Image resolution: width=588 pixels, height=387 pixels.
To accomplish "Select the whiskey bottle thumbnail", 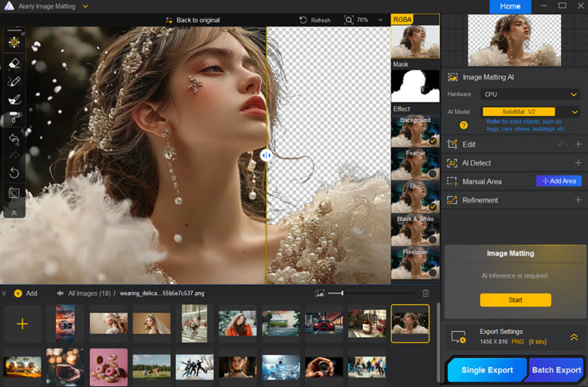I will click(367, 323).
